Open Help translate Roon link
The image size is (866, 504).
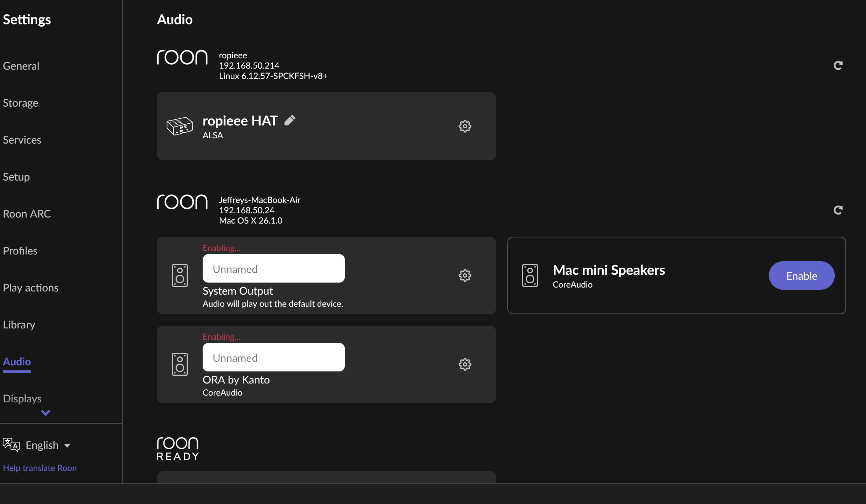click(40, 468)
